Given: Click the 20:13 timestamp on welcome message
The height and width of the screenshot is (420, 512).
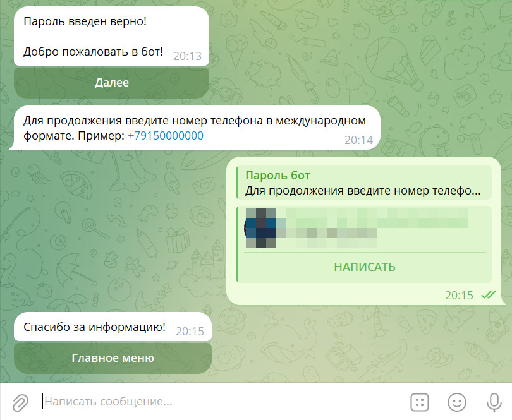Looking at the screenshot, I should [x=188, y=56].
